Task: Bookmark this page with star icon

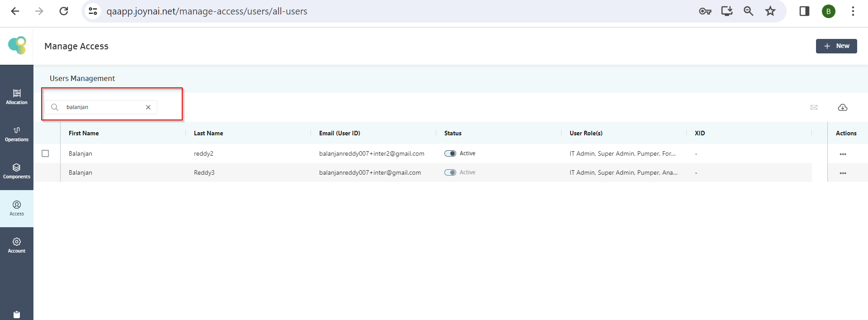Action: 770,11
